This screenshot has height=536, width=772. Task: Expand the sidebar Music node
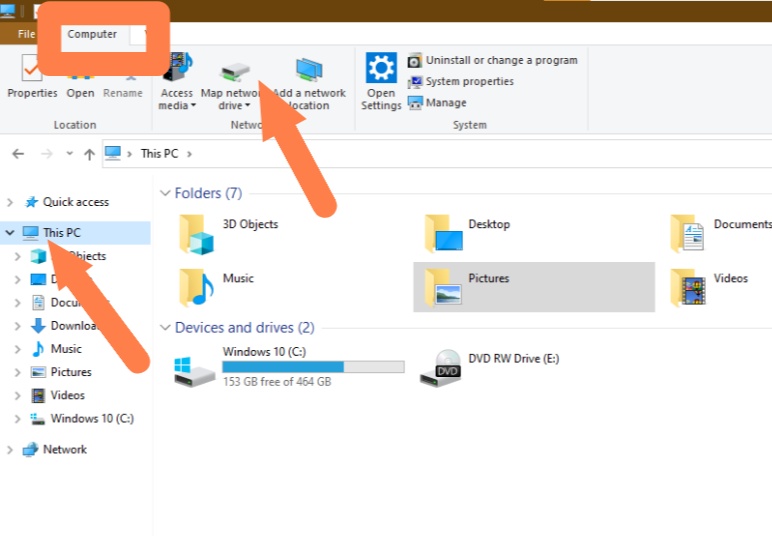[x=18, y=349]
